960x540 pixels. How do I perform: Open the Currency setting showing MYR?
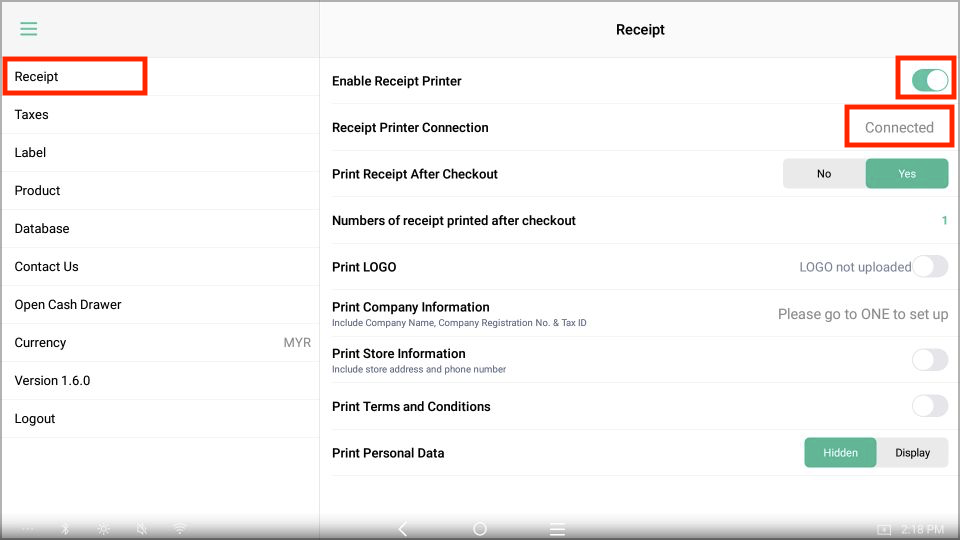pos(160,342)
